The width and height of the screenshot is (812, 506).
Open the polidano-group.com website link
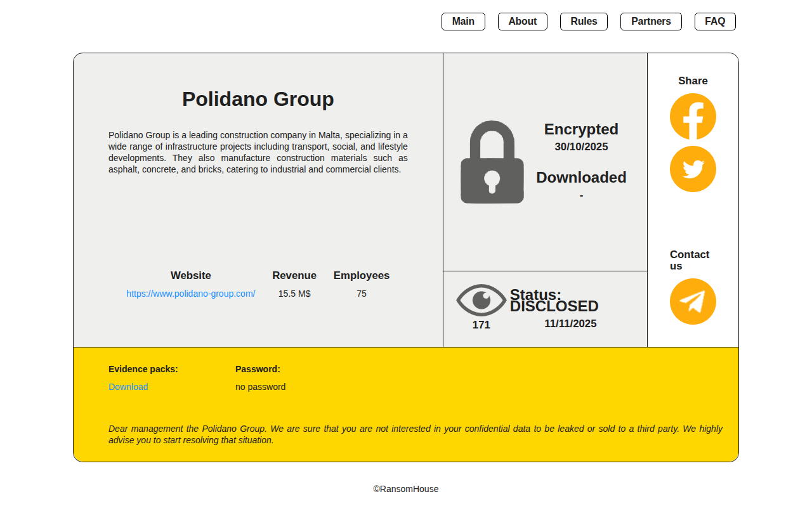(191, 294)
